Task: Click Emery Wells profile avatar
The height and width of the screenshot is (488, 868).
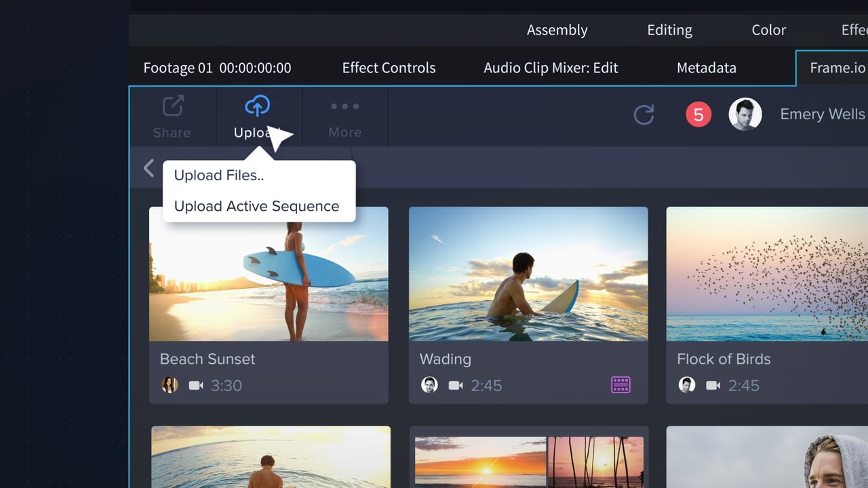Action: point(745,114)
